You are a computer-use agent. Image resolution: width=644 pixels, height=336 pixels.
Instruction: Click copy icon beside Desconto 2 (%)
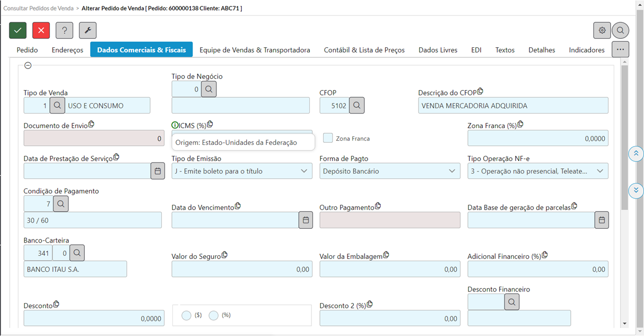point(370,304)
